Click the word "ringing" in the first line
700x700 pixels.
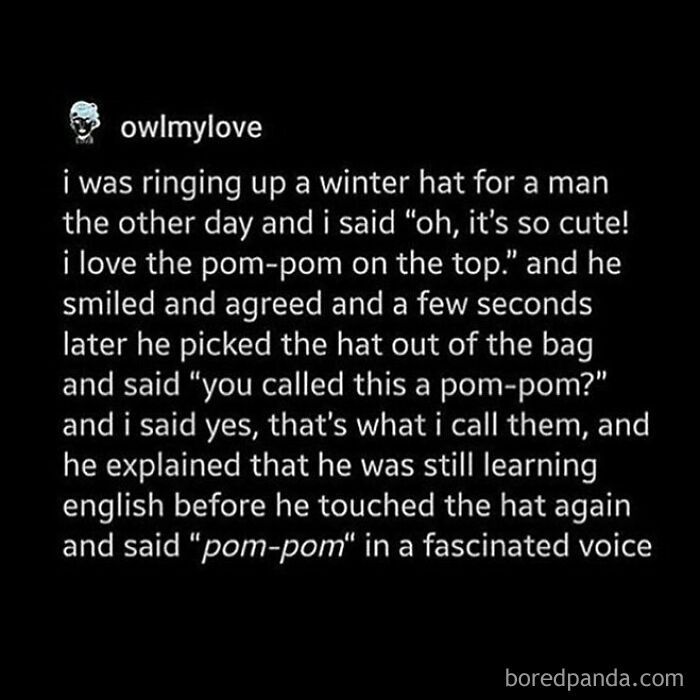[x=191, y=185]
